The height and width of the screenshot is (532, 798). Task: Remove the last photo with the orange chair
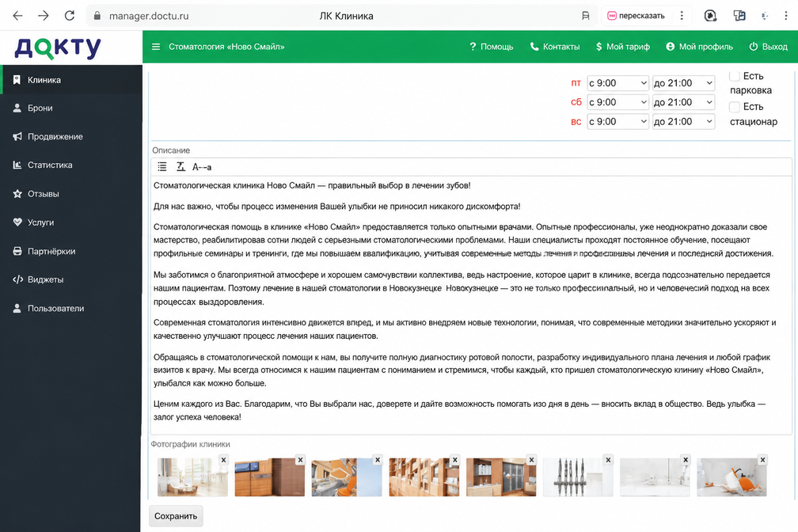coord(762,460)
